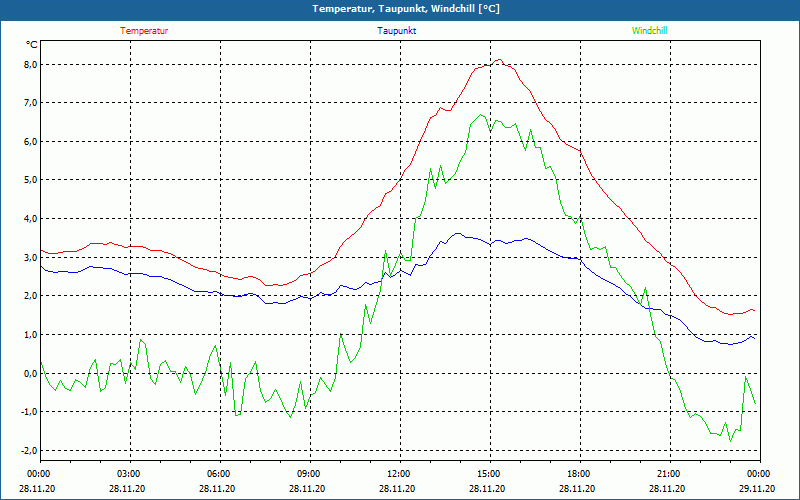Click the 7,0 y-axis value
The height and width of the screenshot is (500, 800).
click(x=30, y=103)
